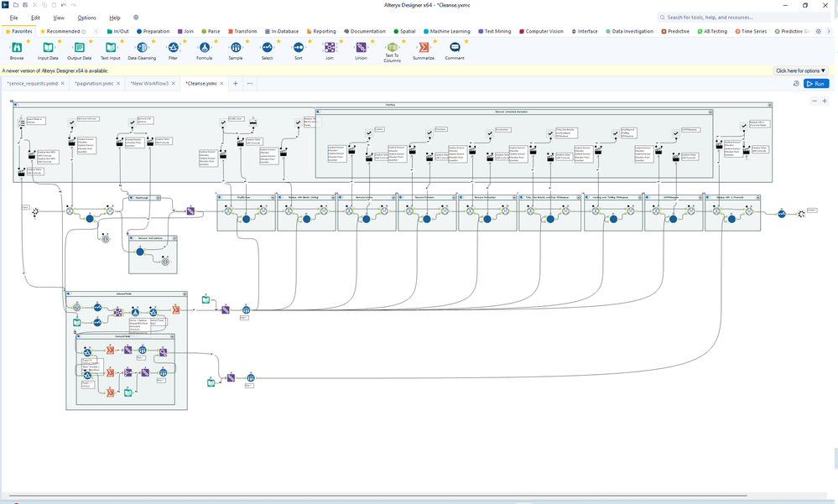The width and height of the screenshot is (838, 504).
Task: Choose the Filter tool icon
Action: [173, 49]
